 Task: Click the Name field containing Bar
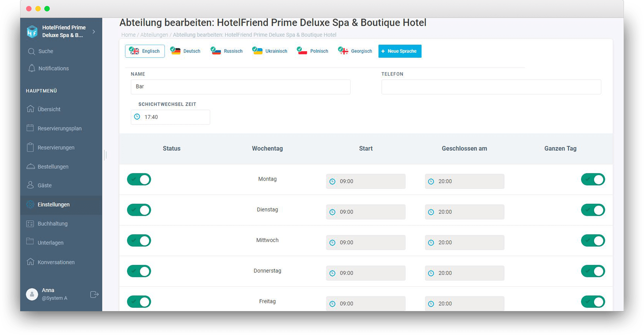click(241, 87)
